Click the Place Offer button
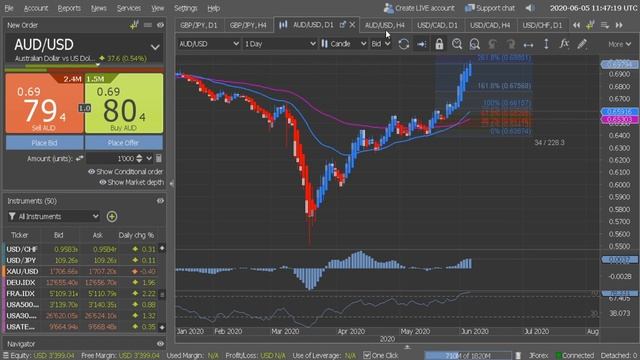 [124, 143]
